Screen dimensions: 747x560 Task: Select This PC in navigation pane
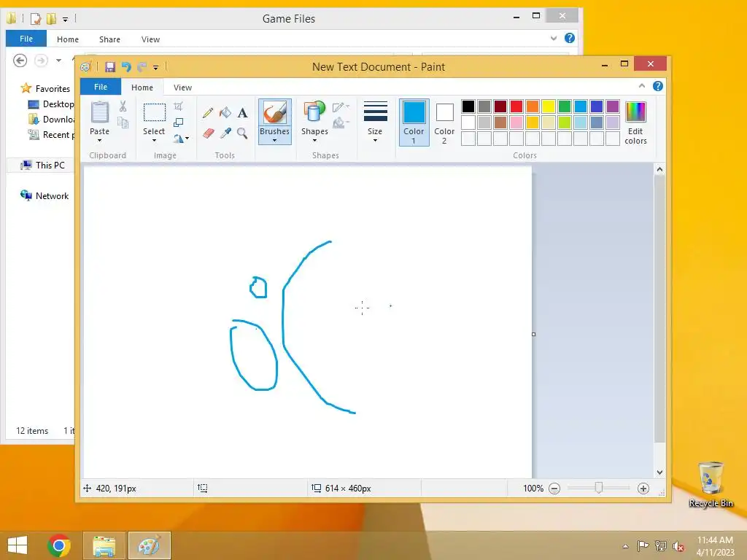click(50, 166)
